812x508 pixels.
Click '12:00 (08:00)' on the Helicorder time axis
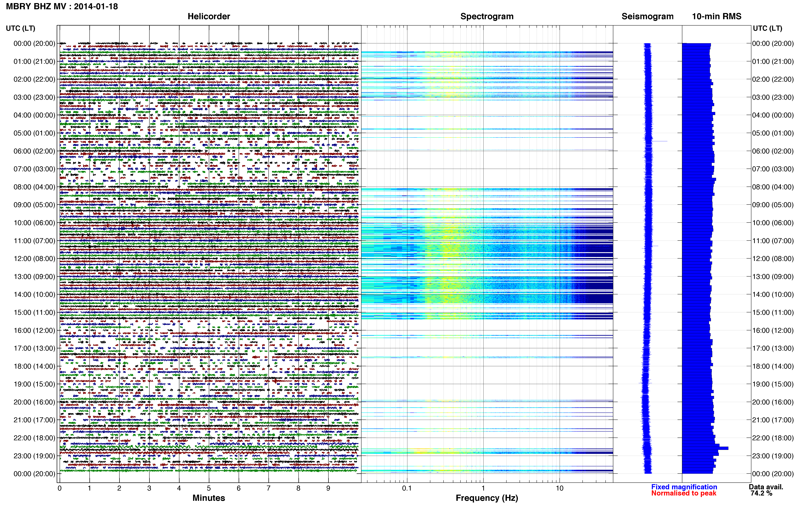pyautogui.click(x=34, y=259)
